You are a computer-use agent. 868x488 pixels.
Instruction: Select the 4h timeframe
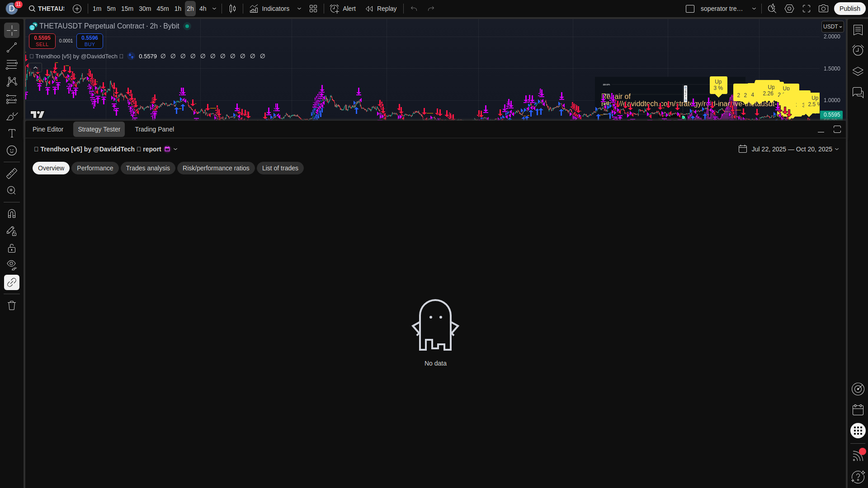pos(203,9)
